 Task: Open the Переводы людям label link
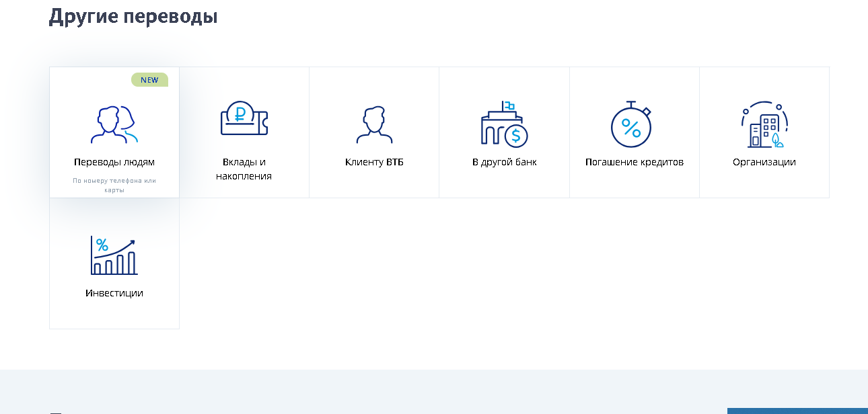pyautogui.click(x=114, y=162)
